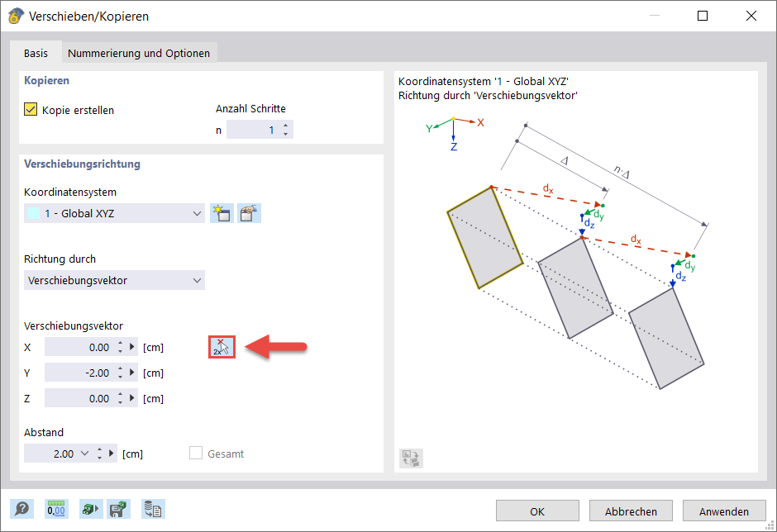
Task: Click the help question mark icon
Action: (21, 509)
